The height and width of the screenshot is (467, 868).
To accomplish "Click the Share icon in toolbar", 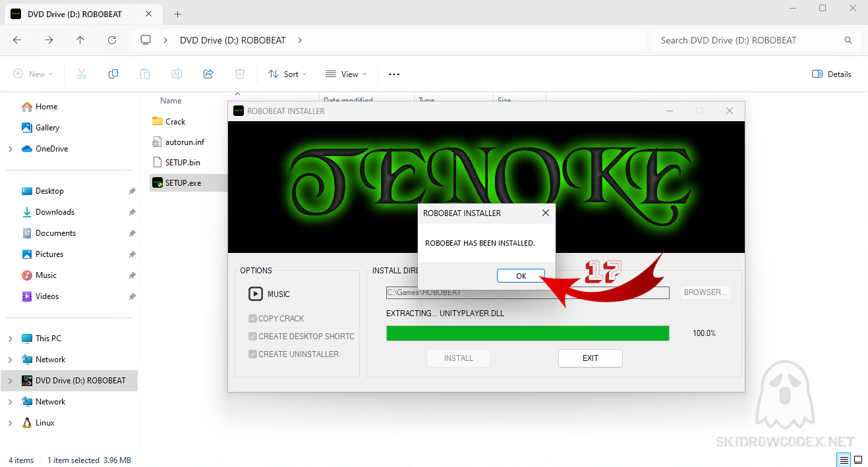I will pyautogui.click(x=208, y=74).
